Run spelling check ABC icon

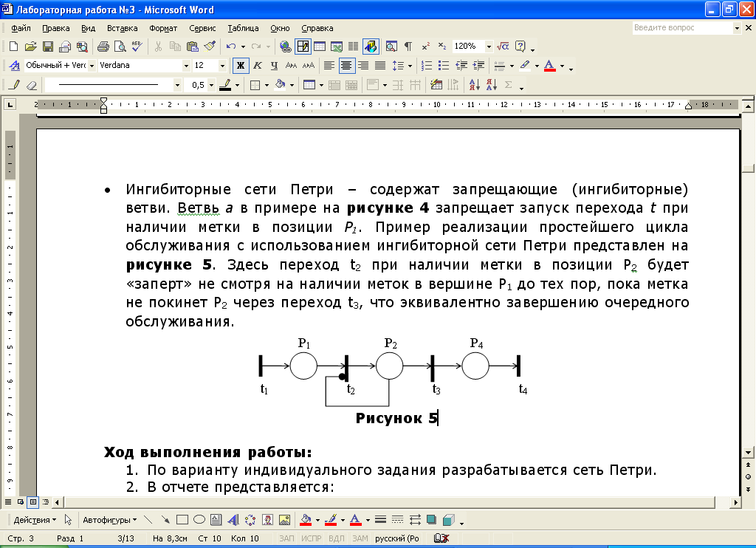tap(137, 47)
